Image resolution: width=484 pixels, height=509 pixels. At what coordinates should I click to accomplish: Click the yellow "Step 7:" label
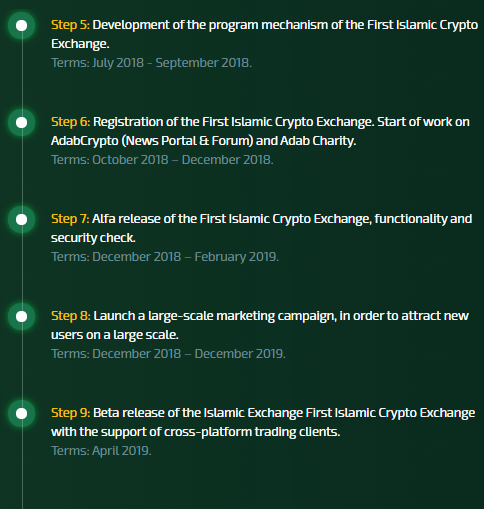[70, 219]
